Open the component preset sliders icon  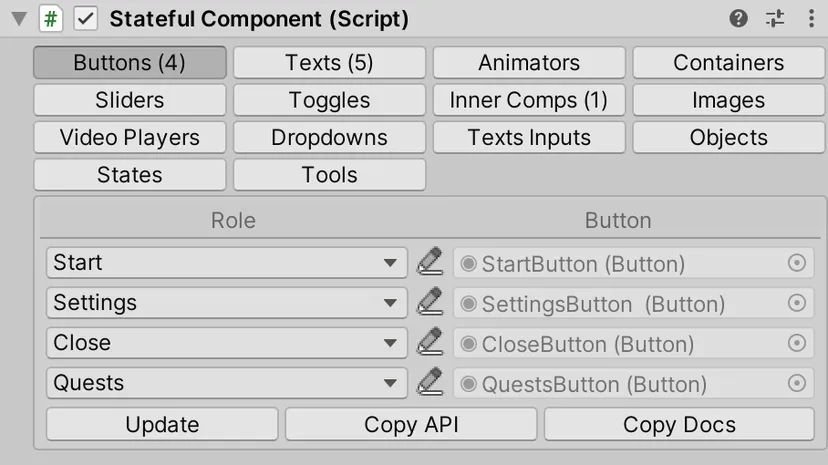pos(775,19)
